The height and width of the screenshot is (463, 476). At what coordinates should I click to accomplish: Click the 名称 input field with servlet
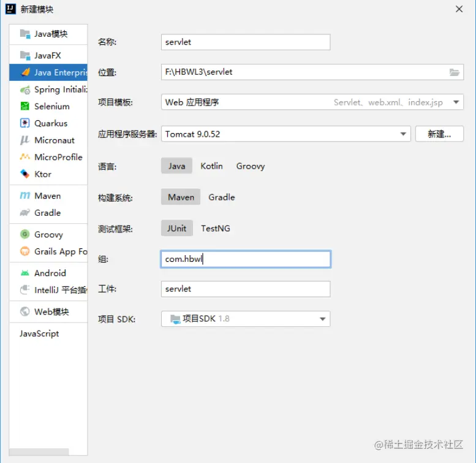tap(246, 42)
